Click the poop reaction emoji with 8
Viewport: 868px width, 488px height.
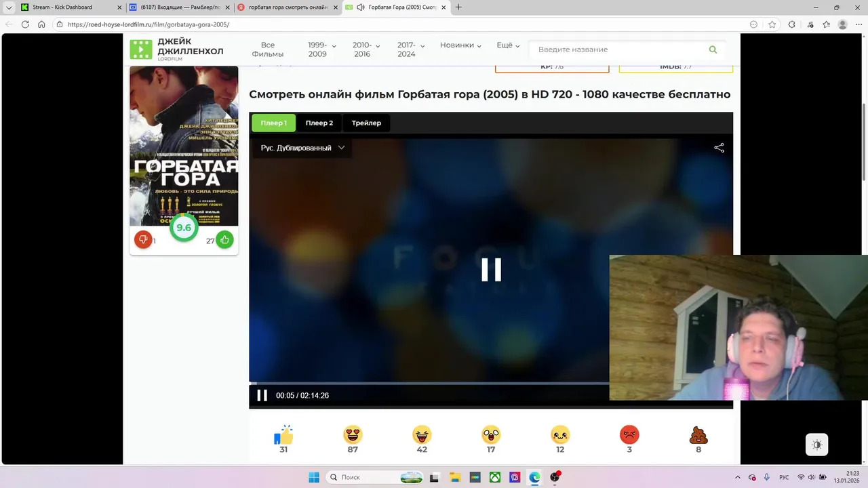tap(698, 434)
